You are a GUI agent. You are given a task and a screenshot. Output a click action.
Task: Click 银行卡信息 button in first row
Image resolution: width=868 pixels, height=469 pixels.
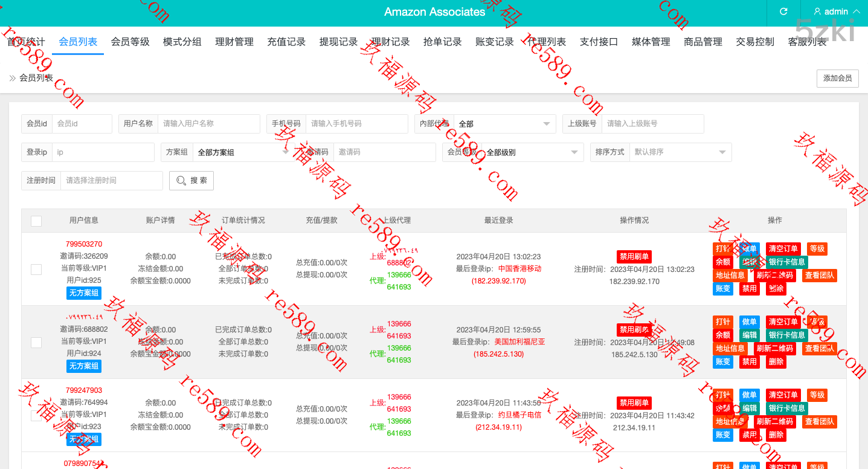click(786, 262)
